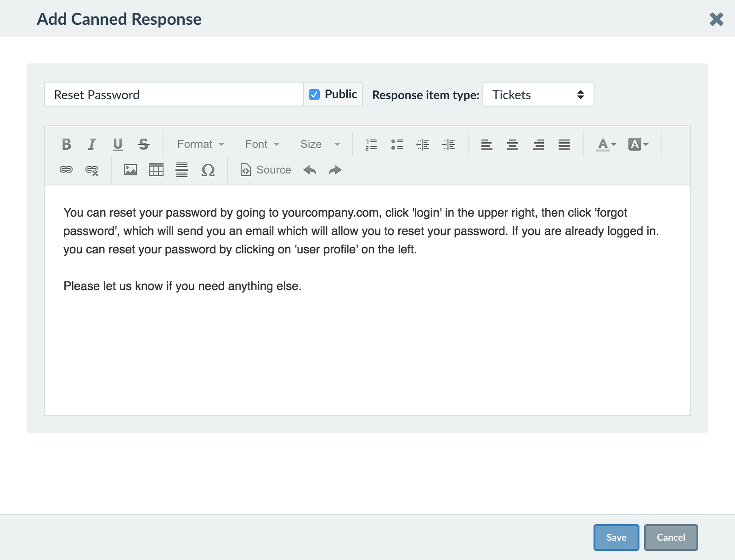The image size is (735, 560).
Task: Insert a table
Action: (x=156, y=170)
